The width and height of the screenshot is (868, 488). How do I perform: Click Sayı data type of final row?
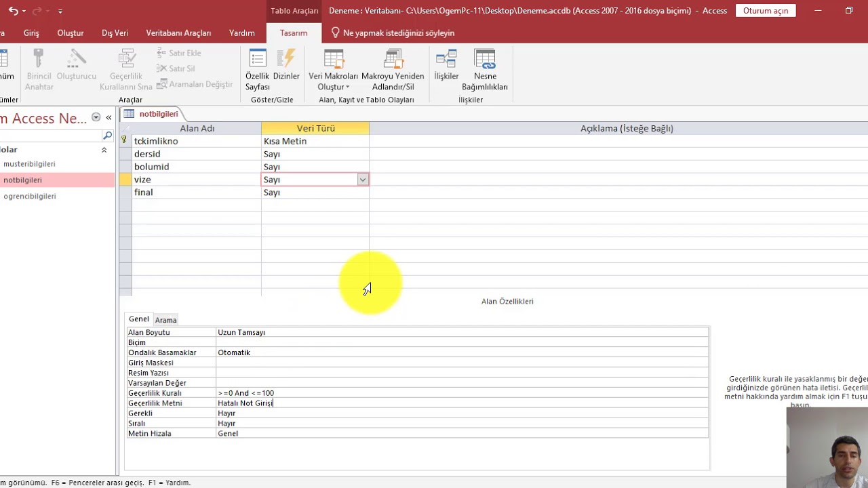[x=315, y=192]
